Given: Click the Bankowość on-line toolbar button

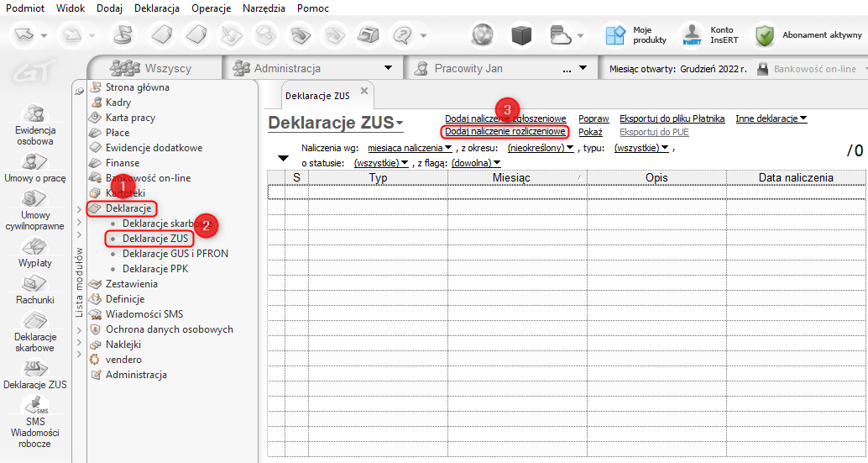Looking at the screenshot, I should click(x=808, y=69).
